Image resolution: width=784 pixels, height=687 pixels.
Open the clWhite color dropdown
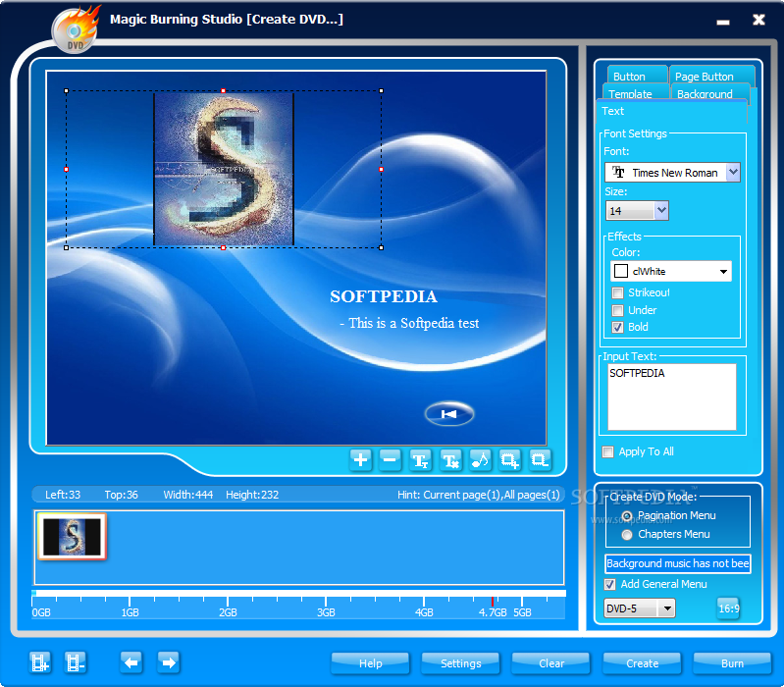click(x=723, y=272)
